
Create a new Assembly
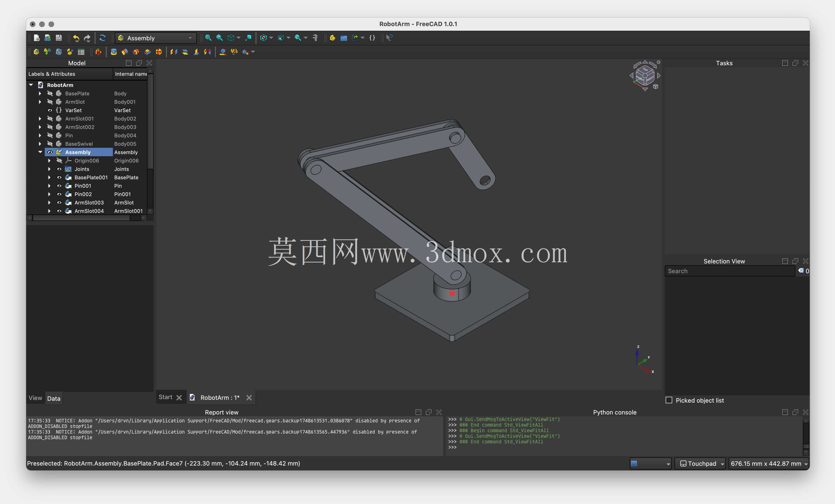36,52
